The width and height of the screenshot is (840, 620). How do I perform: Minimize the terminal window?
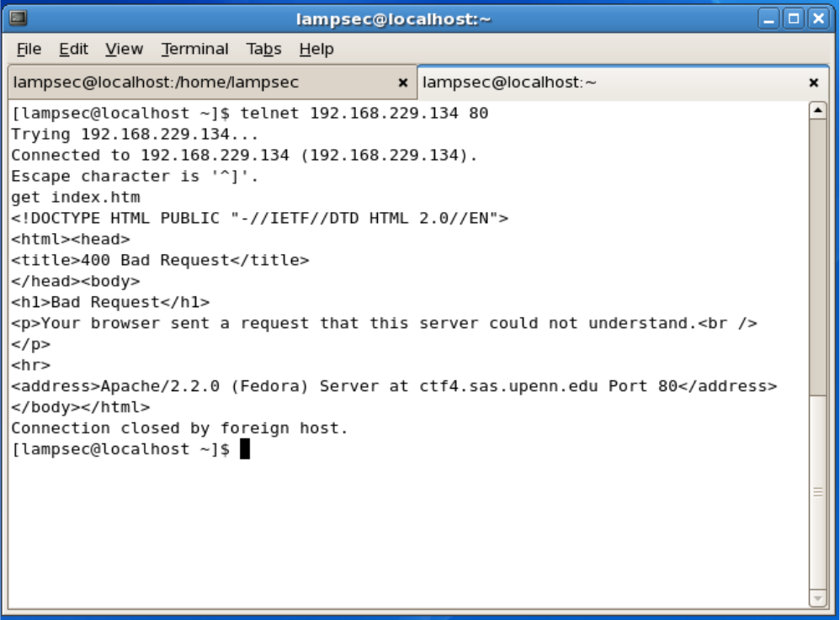pos(768,19)
